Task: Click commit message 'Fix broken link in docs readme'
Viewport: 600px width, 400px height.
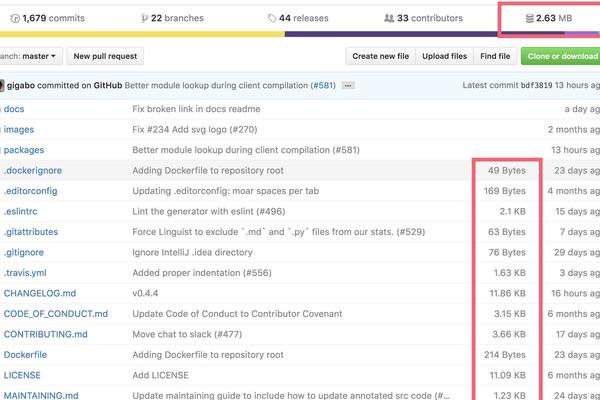Action: click(196, 109)
